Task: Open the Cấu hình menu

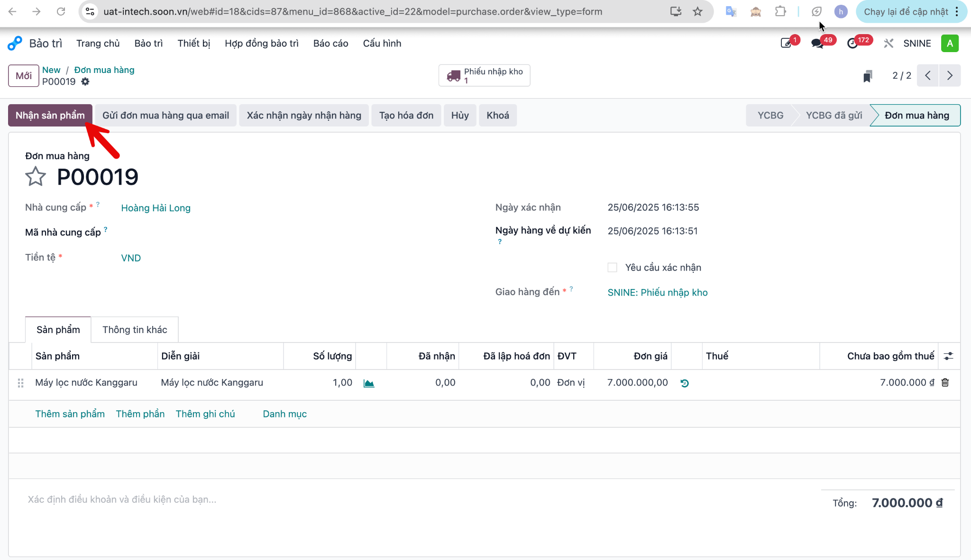Action: tap(382, 43)
